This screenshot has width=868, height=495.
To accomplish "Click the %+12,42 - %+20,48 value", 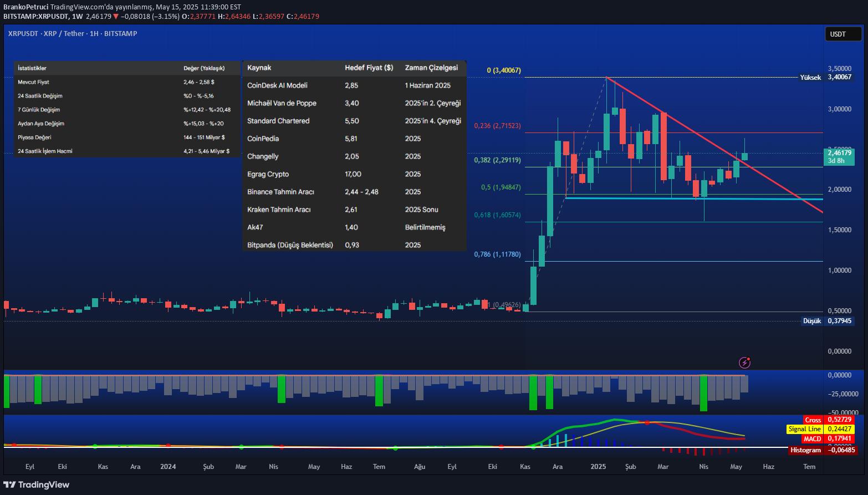I will [x=207, y=110].
